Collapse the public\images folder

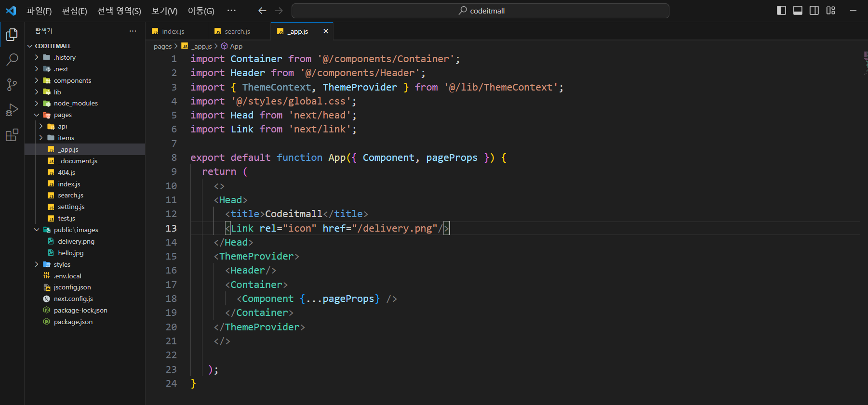click(x=85, y=230)
